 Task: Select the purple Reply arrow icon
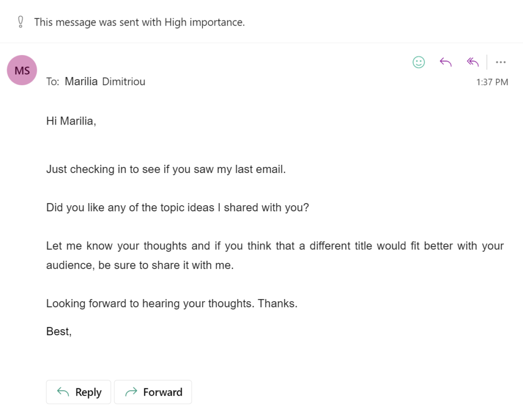click(x=445, y=62)
